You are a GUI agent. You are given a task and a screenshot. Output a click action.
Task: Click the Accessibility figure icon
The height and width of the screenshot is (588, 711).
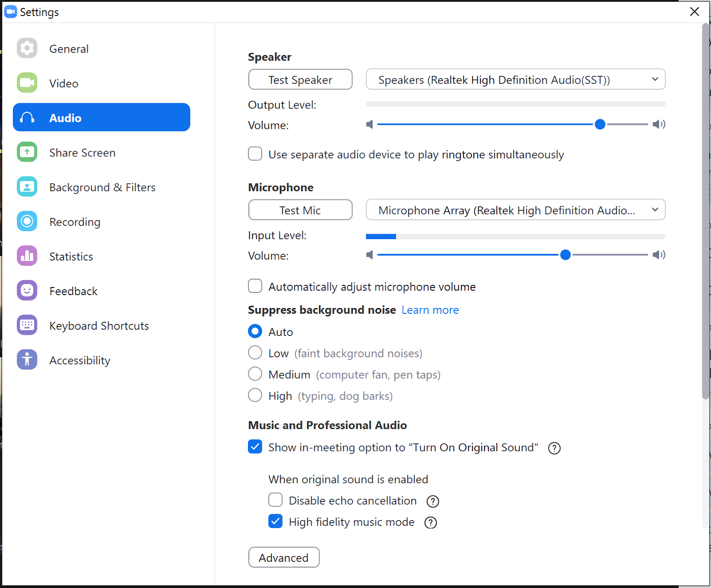(27, 360)
